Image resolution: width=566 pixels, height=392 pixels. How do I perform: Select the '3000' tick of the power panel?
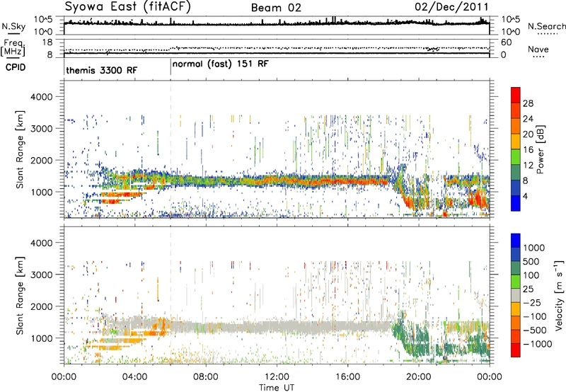point(41,129)
